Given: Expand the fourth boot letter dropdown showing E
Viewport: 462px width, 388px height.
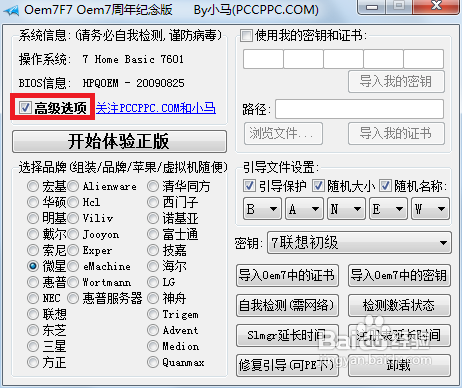Looking at the screenshot, I should (x=388, y=209).
